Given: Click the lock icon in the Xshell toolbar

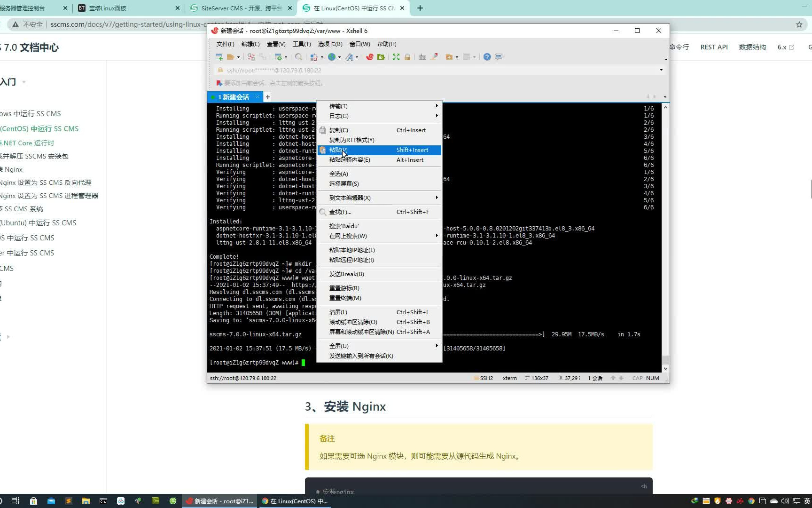Looking at the screenshot, I should click(407, 56).
